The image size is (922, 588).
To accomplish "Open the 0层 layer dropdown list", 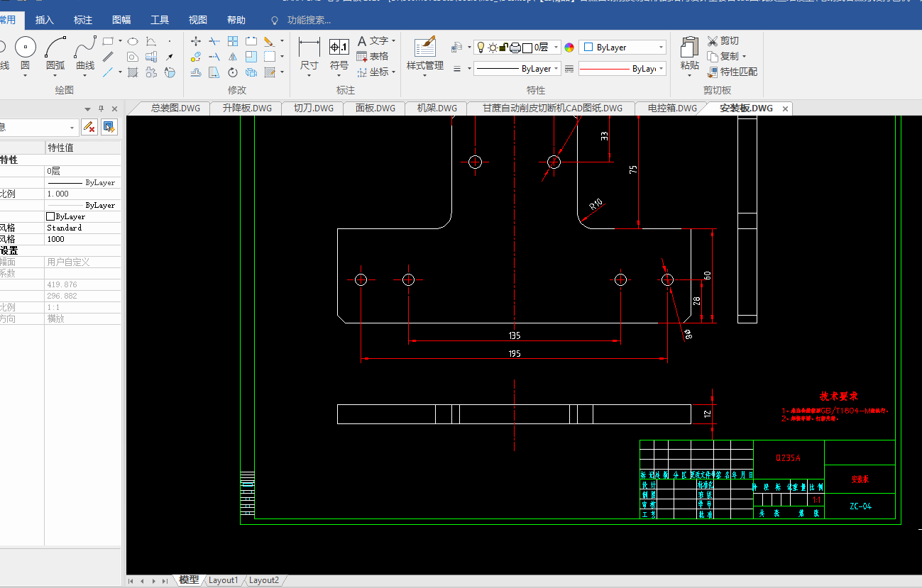I will coord(555,48).
